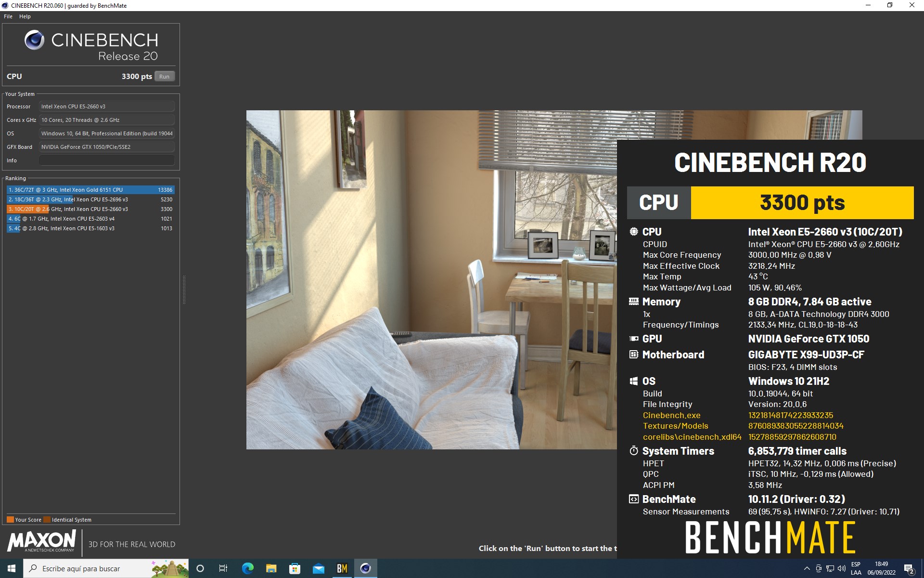Click the CINEBENCH R20 overlay title
The width and height of the screenshot is (924, 578).
pyautogui.click(x=770, y=162)
